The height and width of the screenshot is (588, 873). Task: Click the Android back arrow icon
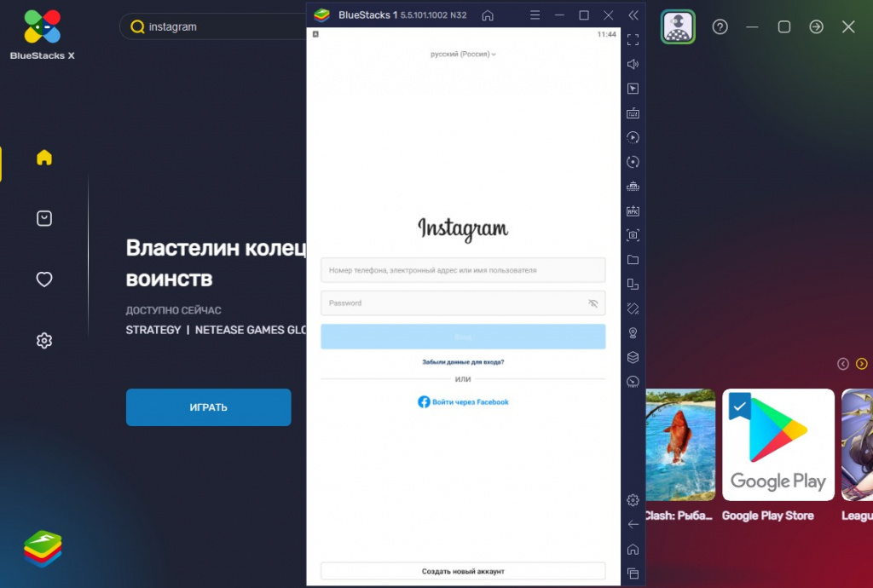633,525
